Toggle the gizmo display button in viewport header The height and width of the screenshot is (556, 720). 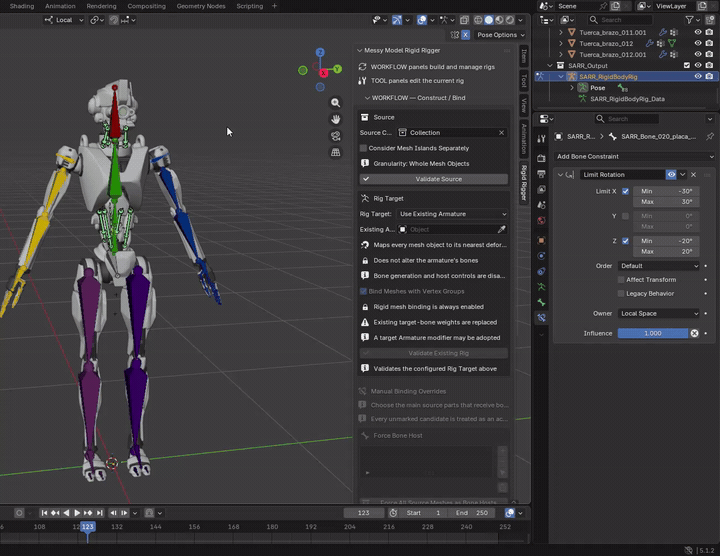397,20
